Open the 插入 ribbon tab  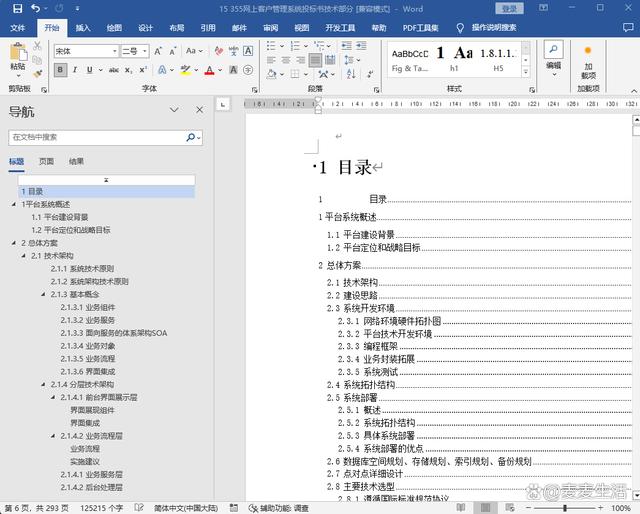[83, 28]
